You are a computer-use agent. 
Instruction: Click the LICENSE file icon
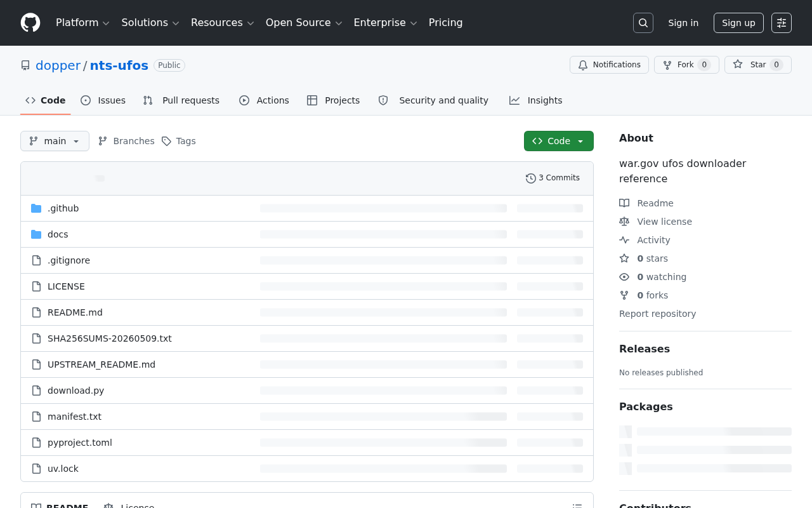point(36,286)
